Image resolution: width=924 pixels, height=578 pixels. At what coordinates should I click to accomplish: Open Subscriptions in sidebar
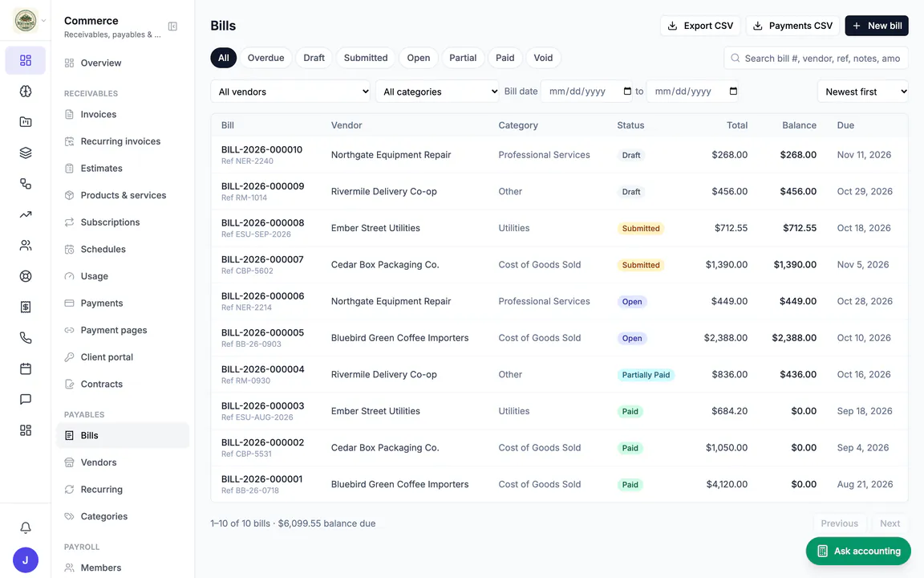[x=123, y=222]
